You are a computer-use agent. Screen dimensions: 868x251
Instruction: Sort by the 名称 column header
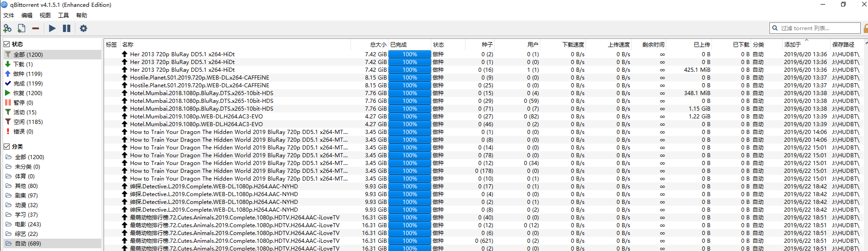(x=235, y=45)
